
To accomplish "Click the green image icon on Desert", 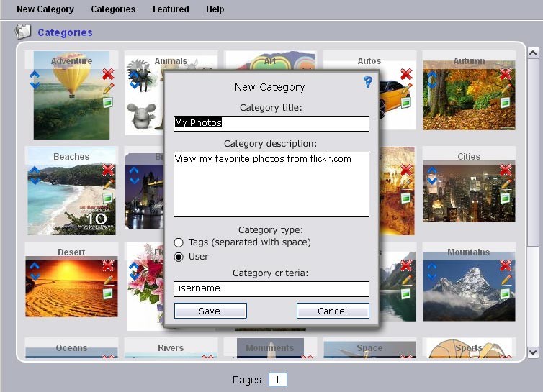I will coord(108,293).
